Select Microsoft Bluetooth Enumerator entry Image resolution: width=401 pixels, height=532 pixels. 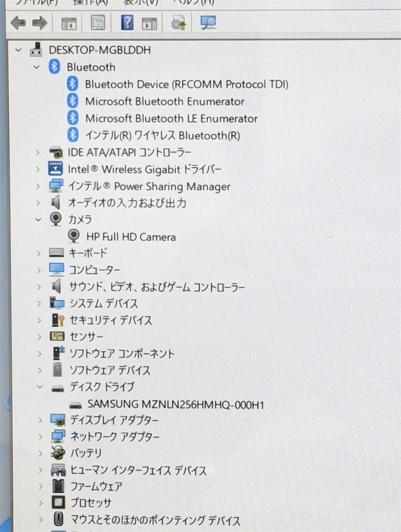tap(165, 101)
